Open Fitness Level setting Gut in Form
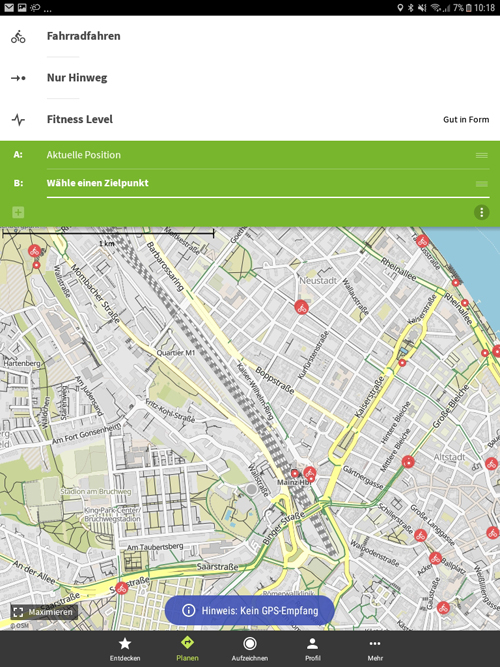The height and width of the screenshot is (667, 500). click(x=250, y=120)
